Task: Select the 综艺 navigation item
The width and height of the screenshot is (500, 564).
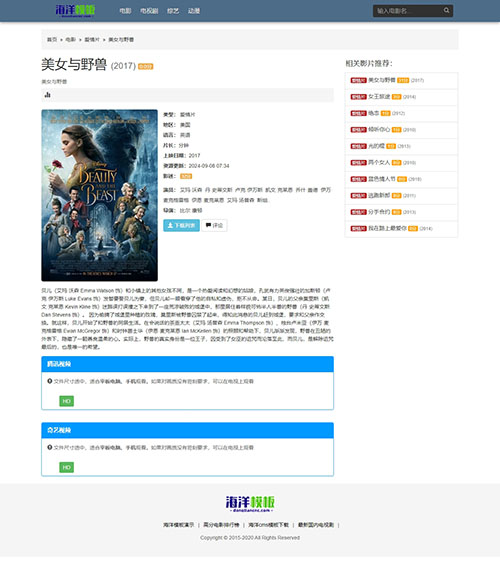Action: 173,11
